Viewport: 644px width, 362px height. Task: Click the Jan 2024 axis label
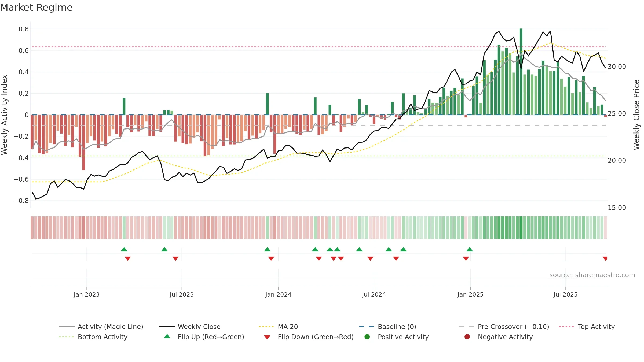pyautogui.click(x=278, y=294)
